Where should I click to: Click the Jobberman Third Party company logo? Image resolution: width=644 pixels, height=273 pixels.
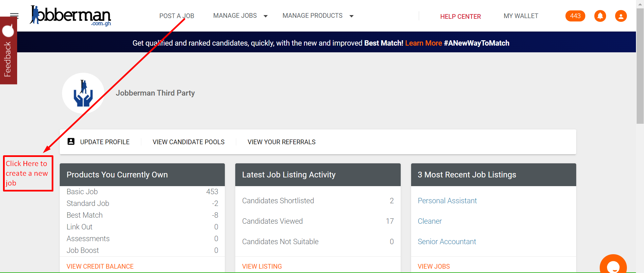click(83, 93)
